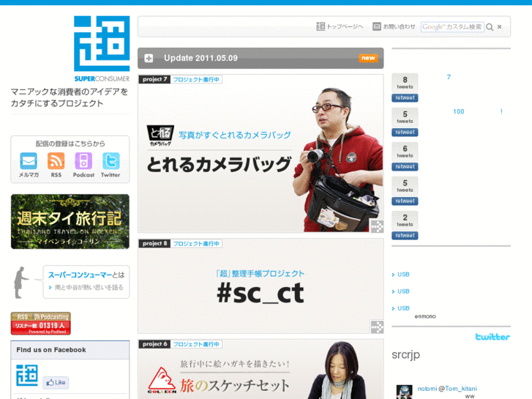The image size is (532, 399).
Task: Open the Podcast subscription icon
Action: click(83, 161)
